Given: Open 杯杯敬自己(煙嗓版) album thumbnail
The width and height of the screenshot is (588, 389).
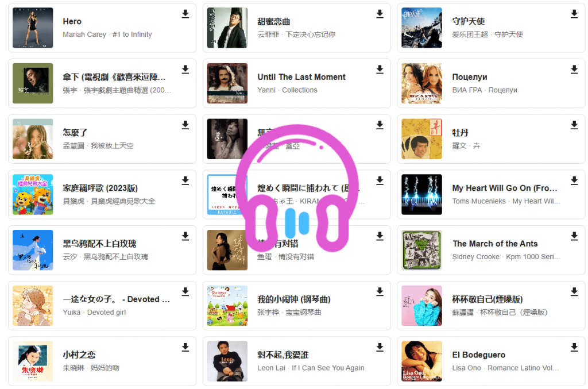Looking at the screenshot, I should [421, 306].
